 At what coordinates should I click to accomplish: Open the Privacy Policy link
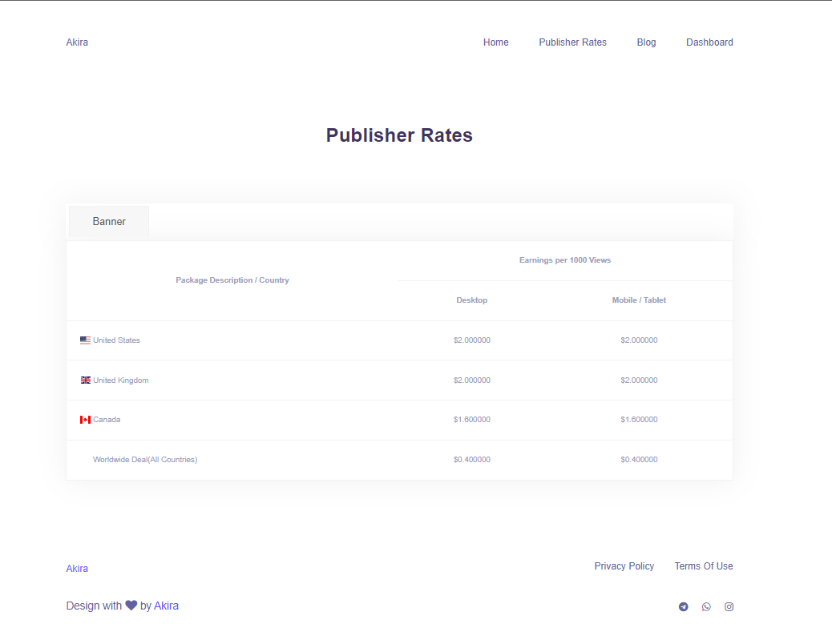click(624, 566)
